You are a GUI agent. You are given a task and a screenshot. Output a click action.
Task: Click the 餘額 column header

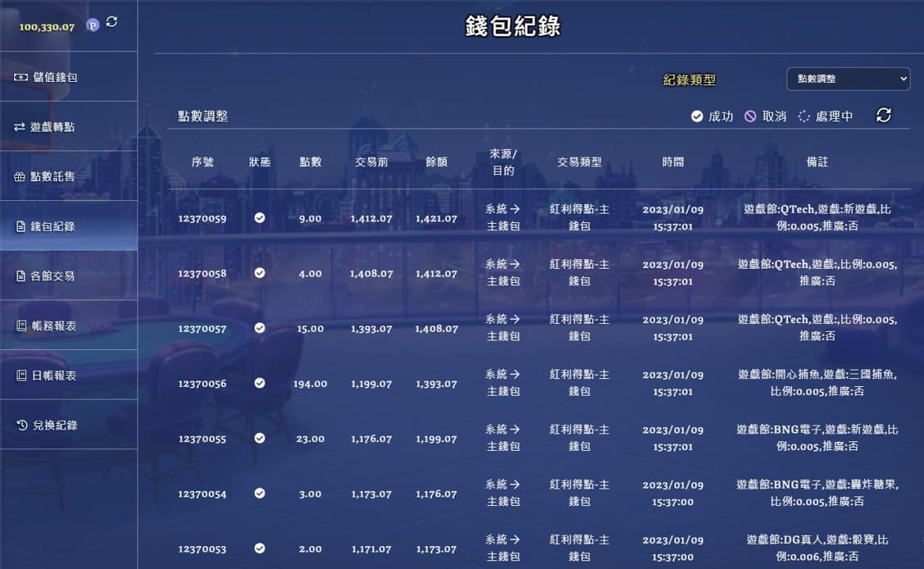pos(436,162)
